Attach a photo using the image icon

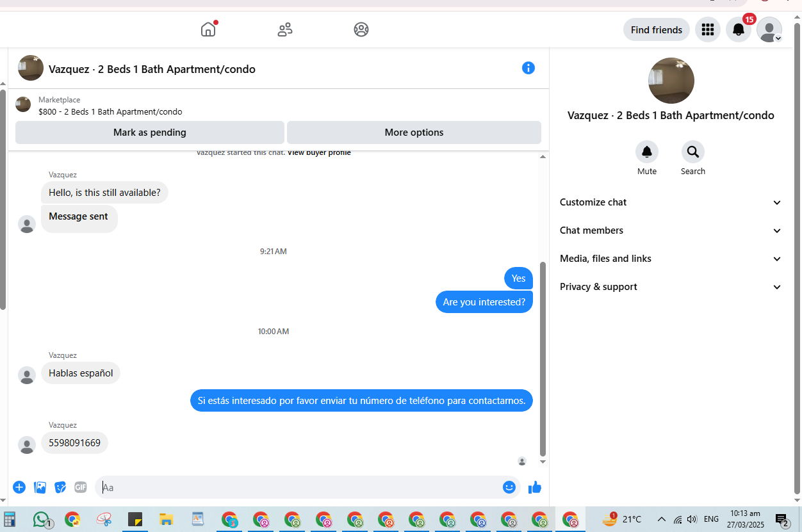coord(40,487)
